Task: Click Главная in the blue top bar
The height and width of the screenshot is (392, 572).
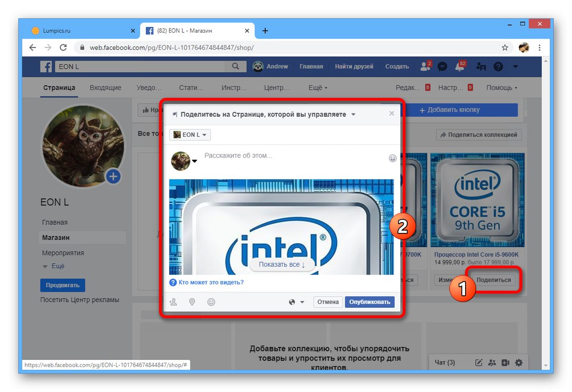Action: click(311, 66)
